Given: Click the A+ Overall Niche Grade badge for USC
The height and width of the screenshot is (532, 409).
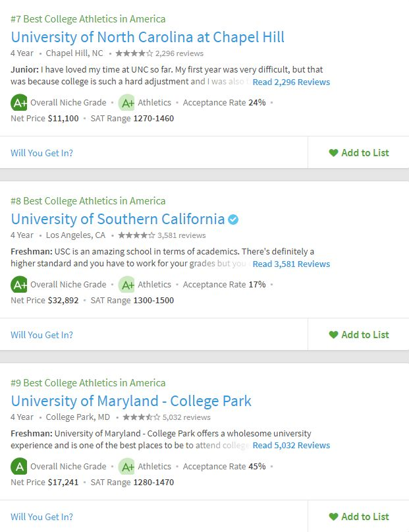Looking at the screenshot, I should 19,284.
